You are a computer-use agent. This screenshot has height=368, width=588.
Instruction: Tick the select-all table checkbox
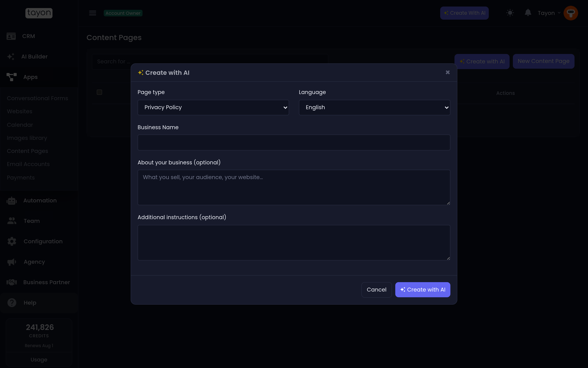99,92
